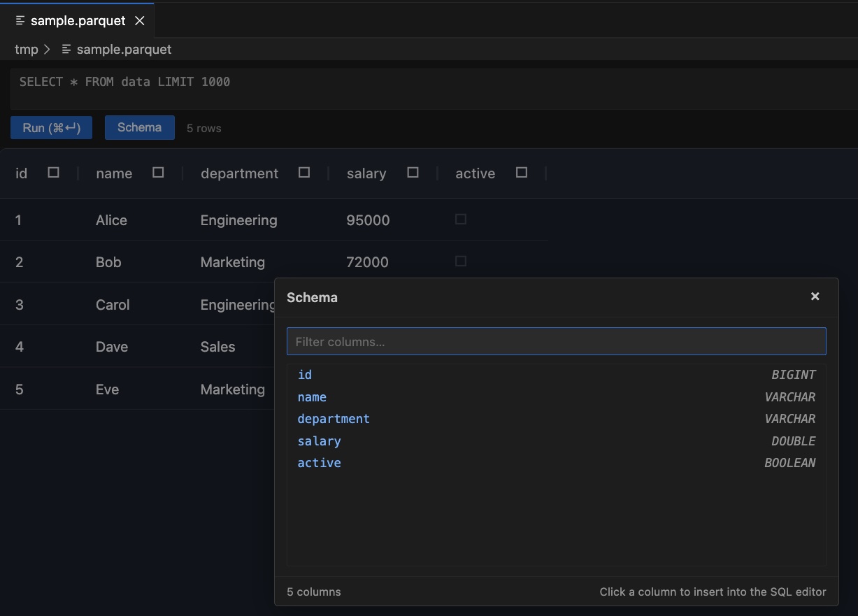Select the Carol name cell
858x616 pixels.
113,305
